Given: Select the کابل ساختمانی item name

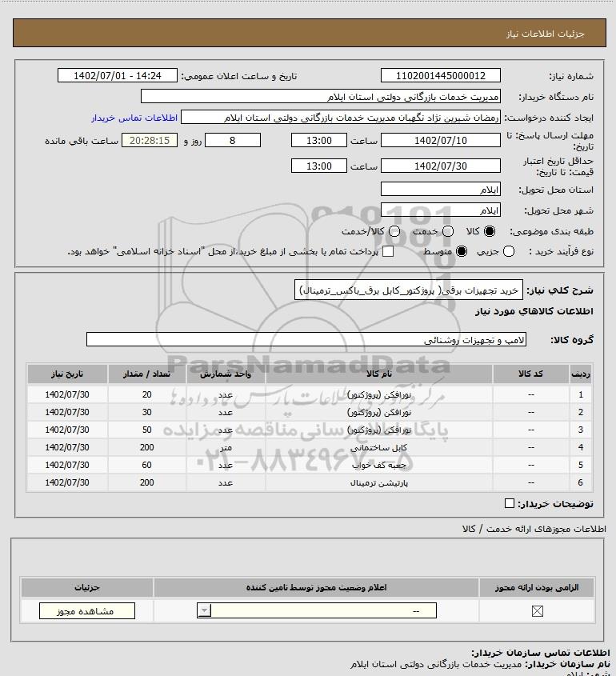Looking at the screenshot, I should coord(379,447).
